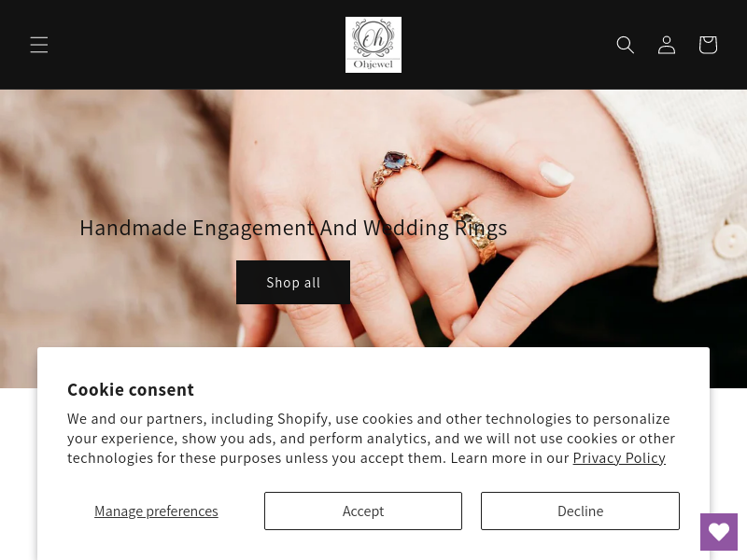This screenshot has height=560, width=747.
Task: Click the white painted fingernail in photo
Action: [556, 174]
